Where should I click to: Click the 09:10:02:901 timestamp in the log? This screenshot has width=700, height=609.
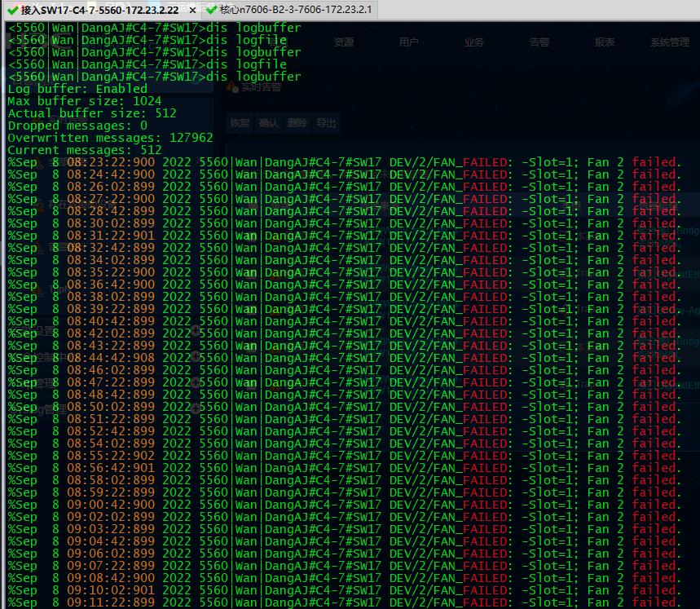click(x=111, y=591)
